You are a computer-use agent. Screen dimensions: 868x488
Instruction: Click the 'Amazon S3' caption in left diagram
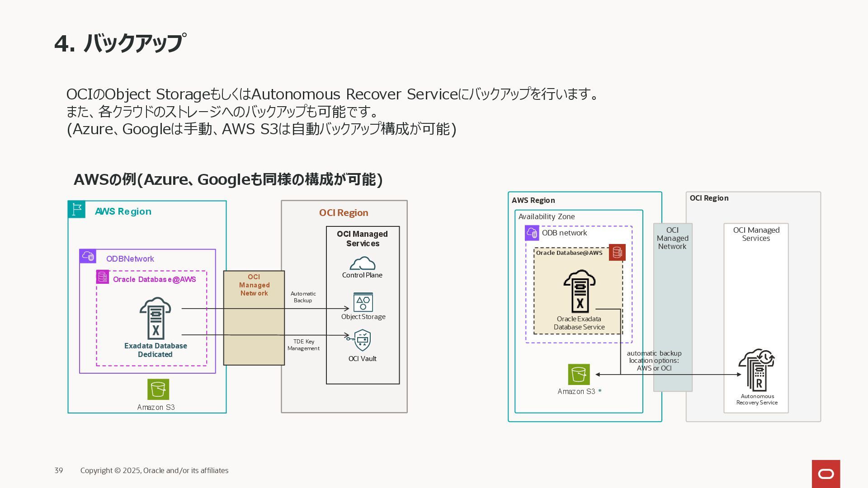[x=156, y=408]
